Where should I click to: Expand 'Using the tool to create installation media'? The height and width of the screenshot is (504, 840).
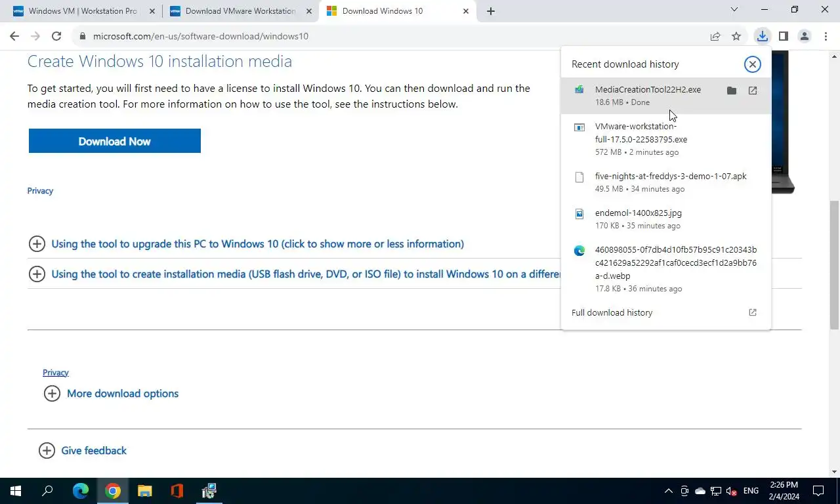pos(295,274)
